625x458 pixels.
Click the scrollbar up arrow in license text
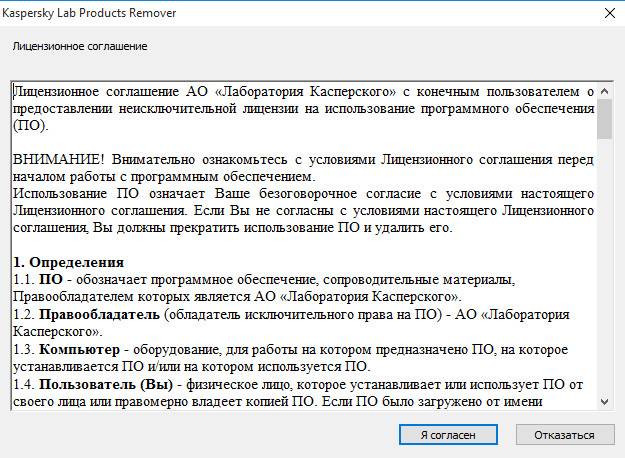tap(604, 91)
